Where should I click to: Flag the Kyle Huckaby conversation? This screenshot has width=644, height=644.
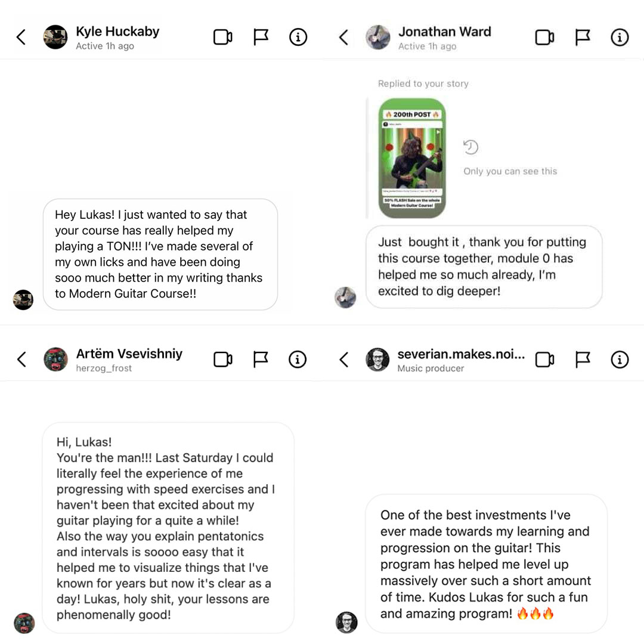(x=261, y=38)
